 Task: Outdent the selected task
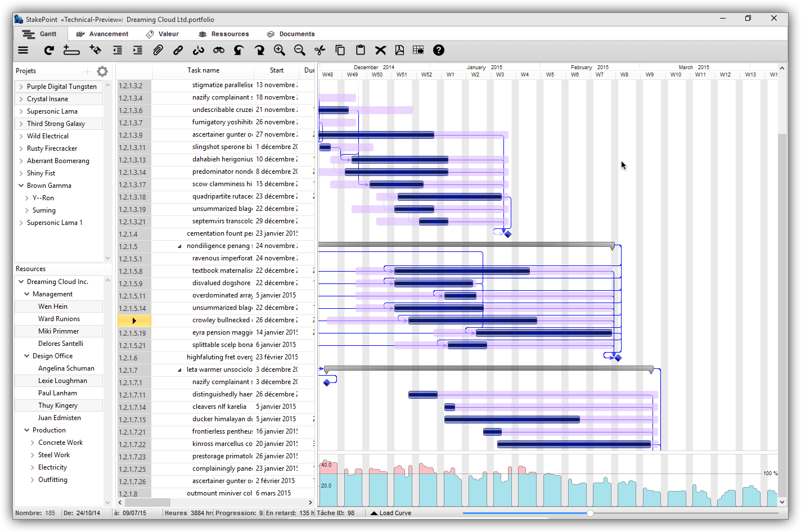point(118,50)
